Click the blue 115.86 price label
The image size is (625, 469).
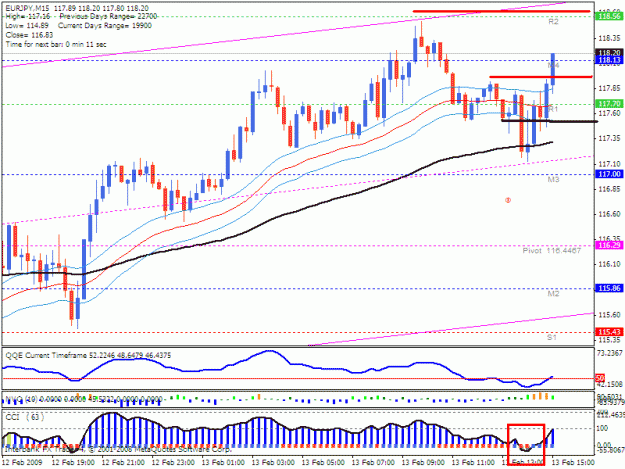pos(609,288)
